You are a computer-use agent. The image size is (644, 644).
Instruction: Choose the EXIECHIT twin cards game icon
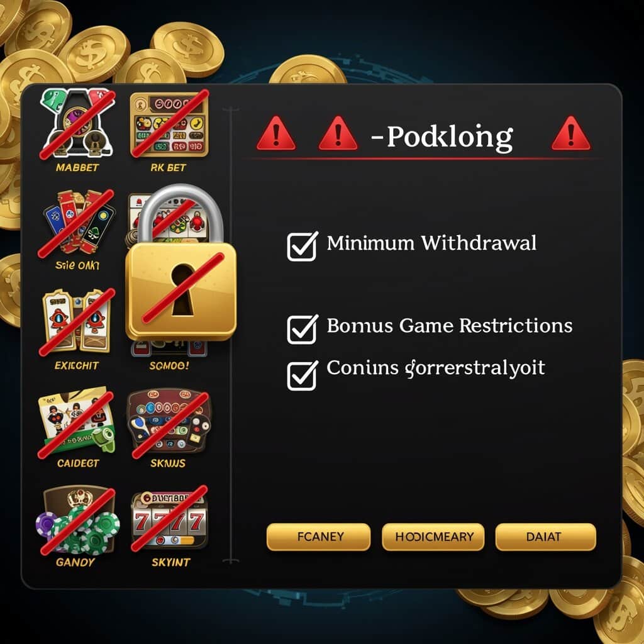click(x=76, y=321)
